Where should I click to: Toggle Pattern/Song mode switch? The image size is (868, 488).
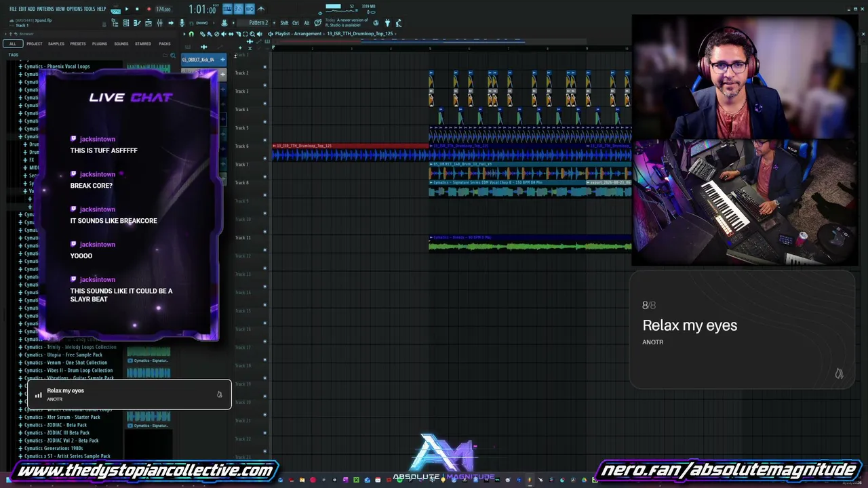coord(115,10)
